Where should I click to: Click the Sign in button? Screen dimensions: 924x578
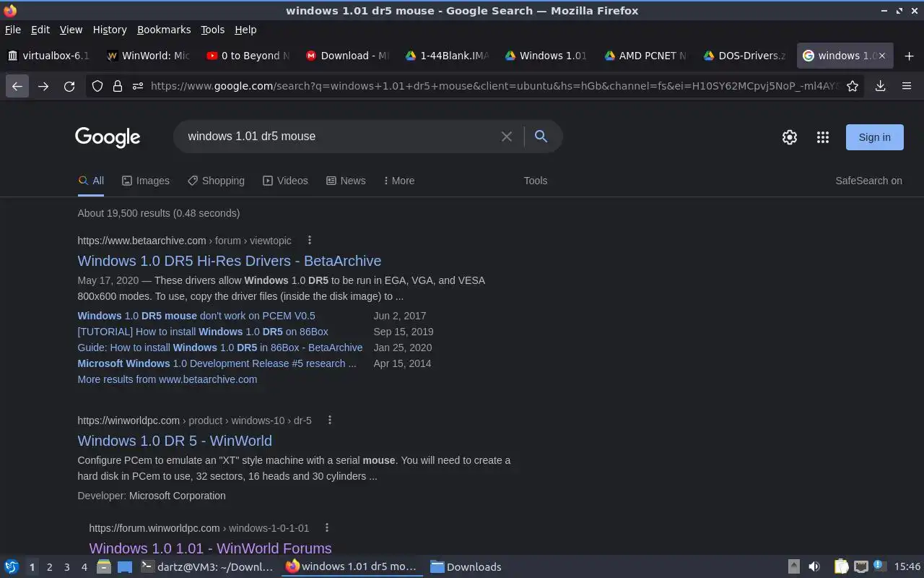(874, 137)
